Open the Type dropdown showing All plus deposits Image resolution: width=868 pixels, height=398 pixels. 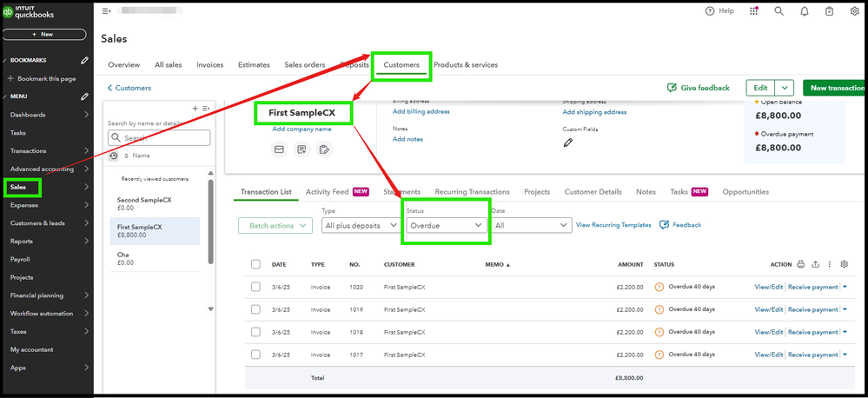click(361, 225)
